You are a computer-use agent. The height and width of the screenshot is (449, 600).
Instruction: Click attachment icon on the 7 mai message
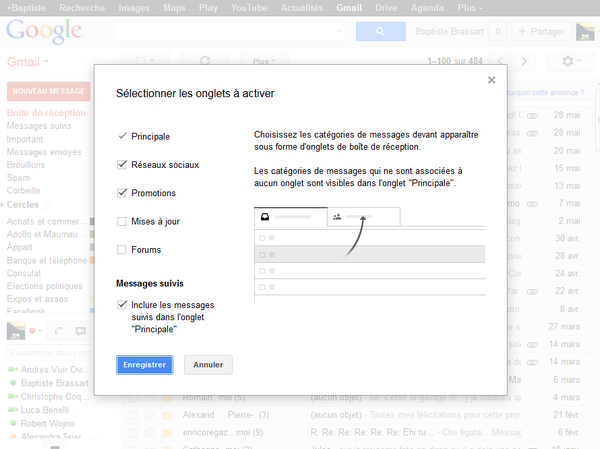(x=532, y=204)
